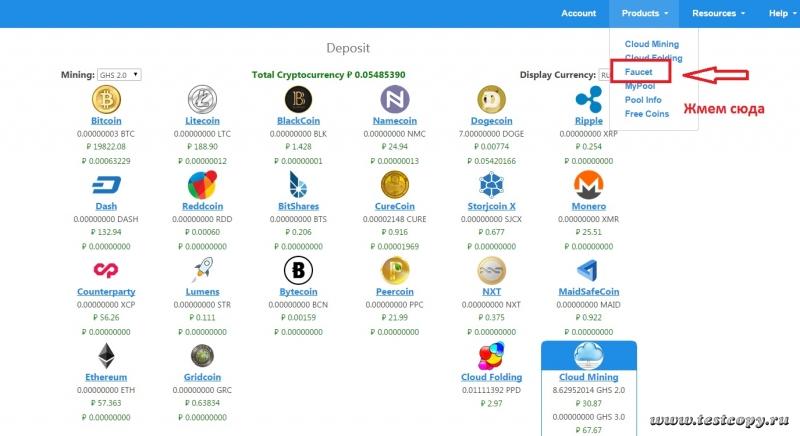The height and width of the screenshot is (436, 800).
Task: Click the Gridcoin round icon
Action: 202,355
